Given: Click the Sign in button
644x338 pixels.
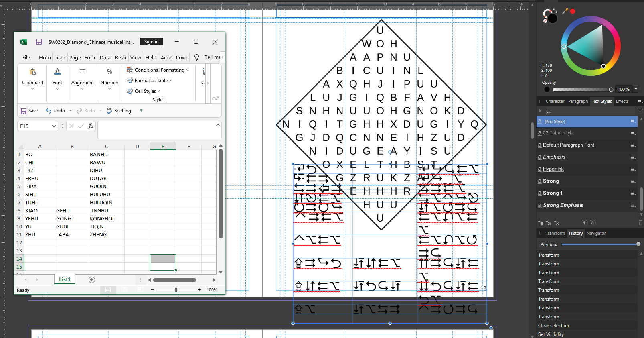Looking at the screenshot, I should click(152, 42).
